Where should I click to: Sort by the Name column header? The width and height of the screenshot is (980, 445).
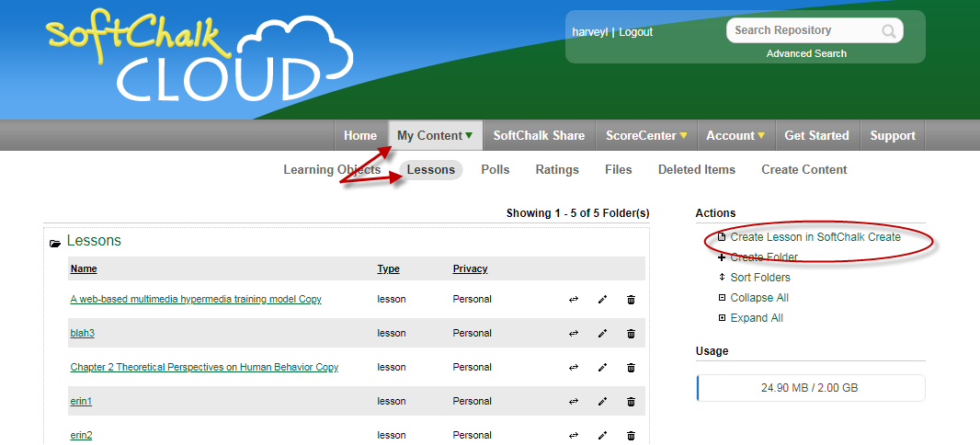point(84,268)
